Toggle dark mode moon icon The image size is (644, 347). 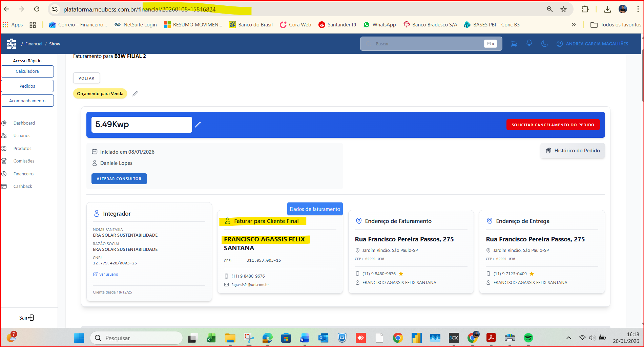pyautogui.click(x=544, y=44)
